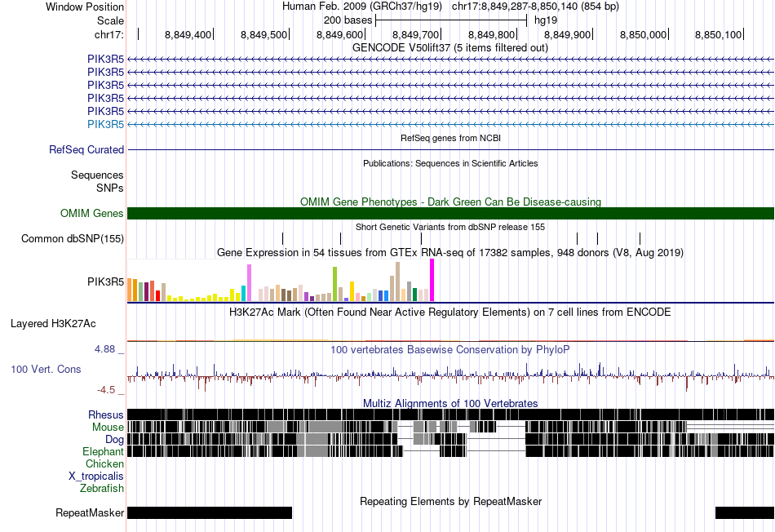Click the 8,849,700 position label
Screen dimensions: 775x532
(x=416, y=34)
